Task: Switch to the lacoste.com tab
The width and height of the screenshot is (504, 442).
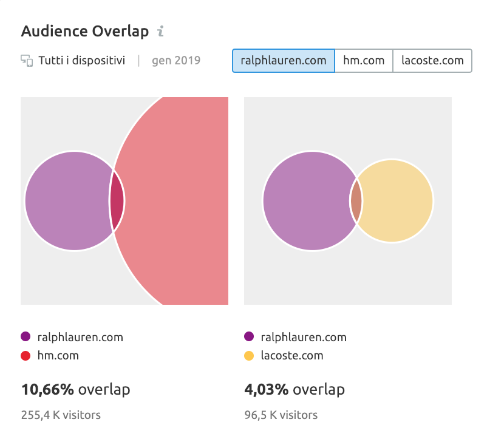Action: click(432, 61)
